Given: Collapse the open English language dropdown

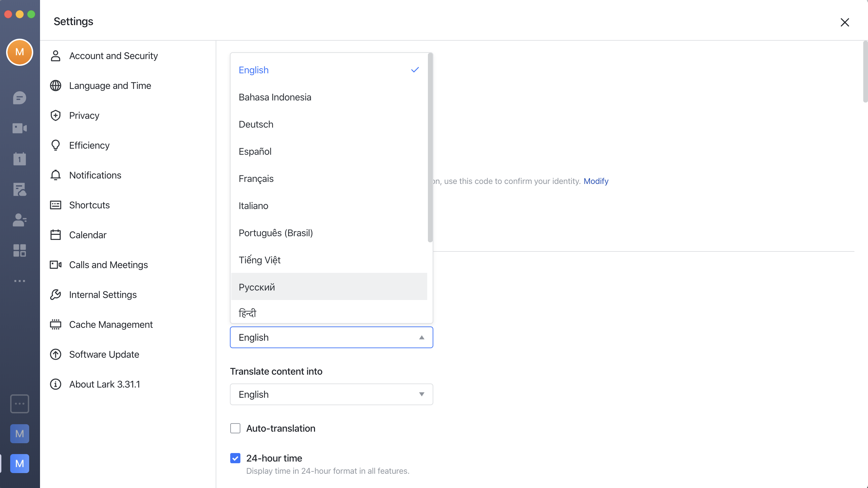Looking at the screenshot, I should point(331,337).
